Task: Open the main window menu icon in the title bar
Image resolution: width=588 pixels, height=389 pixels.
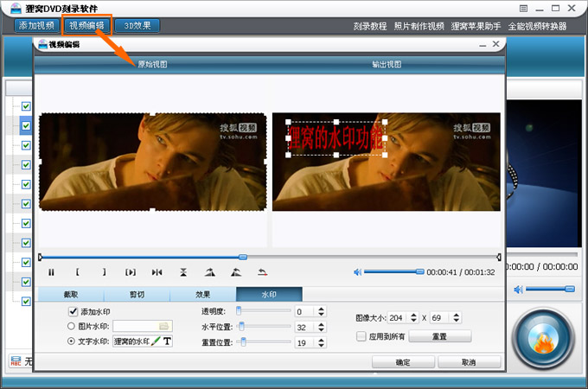Action: (x=523, y=9)
